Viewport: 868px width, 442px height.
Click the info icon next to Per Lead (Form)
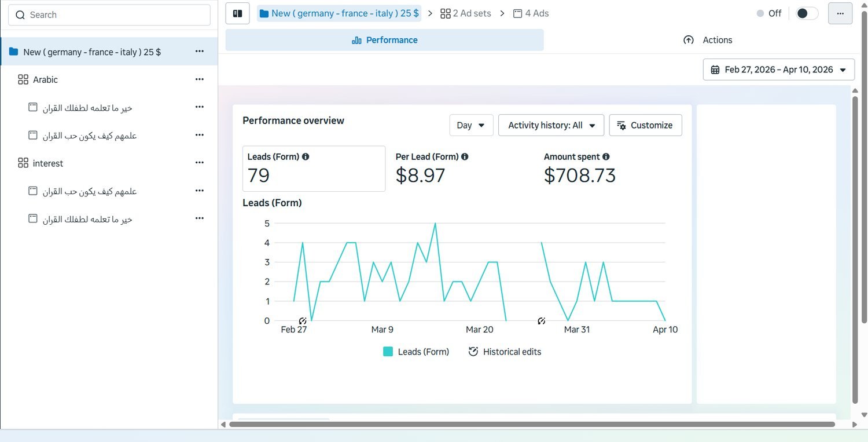[x=465, y=156]
